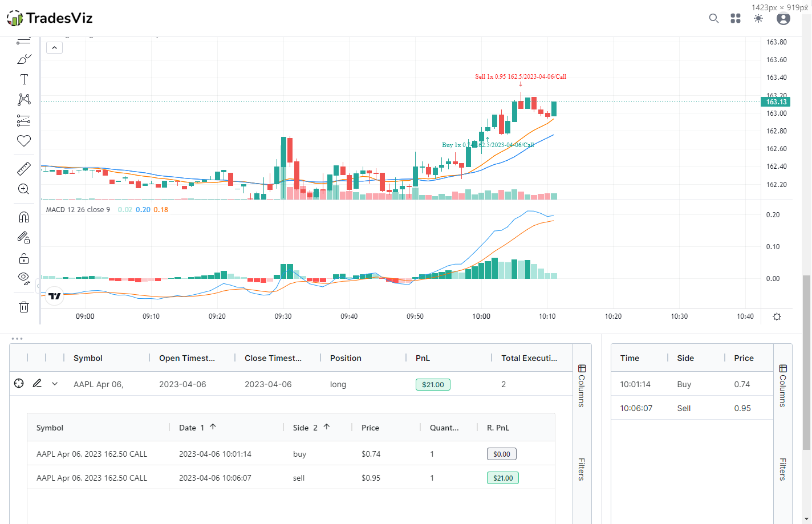Screen dimensions: 812x524
Task: Sort trades by Symbol column
Action: pyautogui.click(x=88, y=358)
